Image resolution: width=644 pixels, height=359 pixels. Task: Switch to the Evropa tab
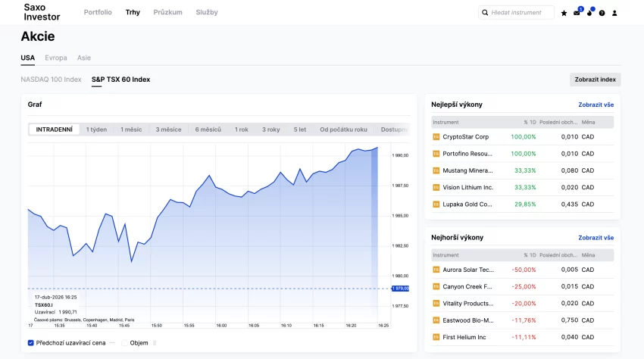click(56, 58)
